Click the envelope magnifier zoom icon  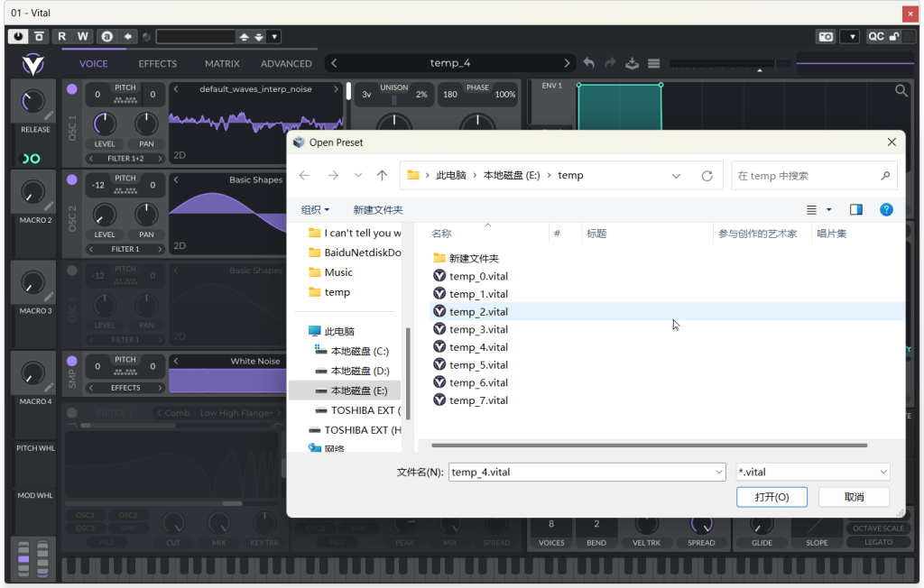point(901,91)
